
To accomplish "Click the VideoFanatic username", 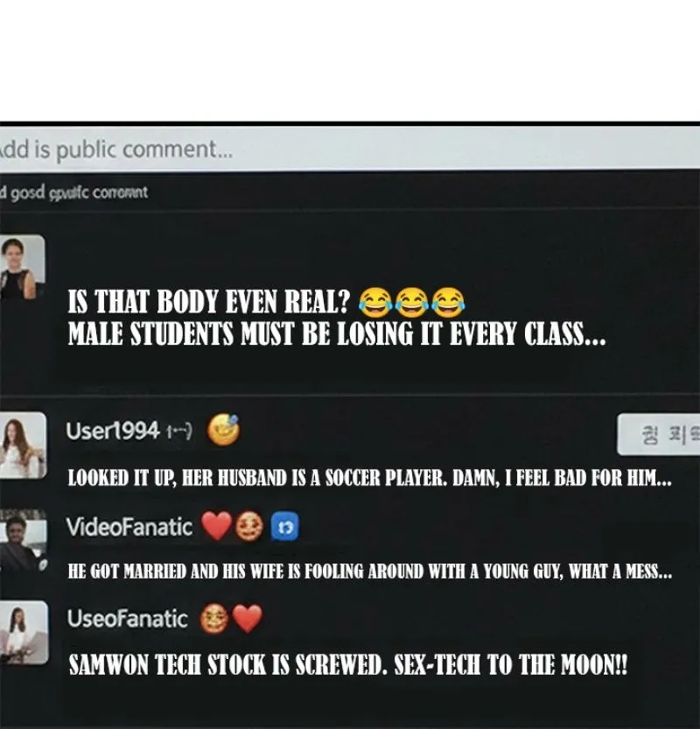I will click(129, 527).
